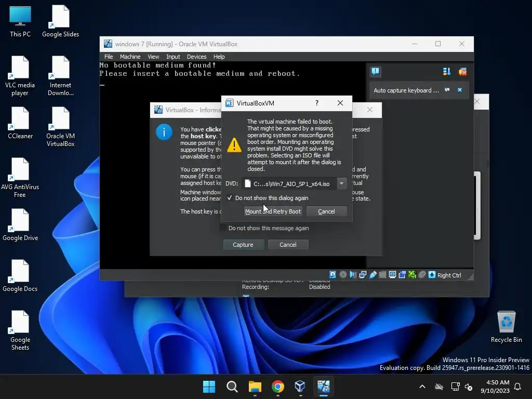Uncheck Do not show this dialog again
Screen dimensions: 532x399
click(x=230, y=198)
